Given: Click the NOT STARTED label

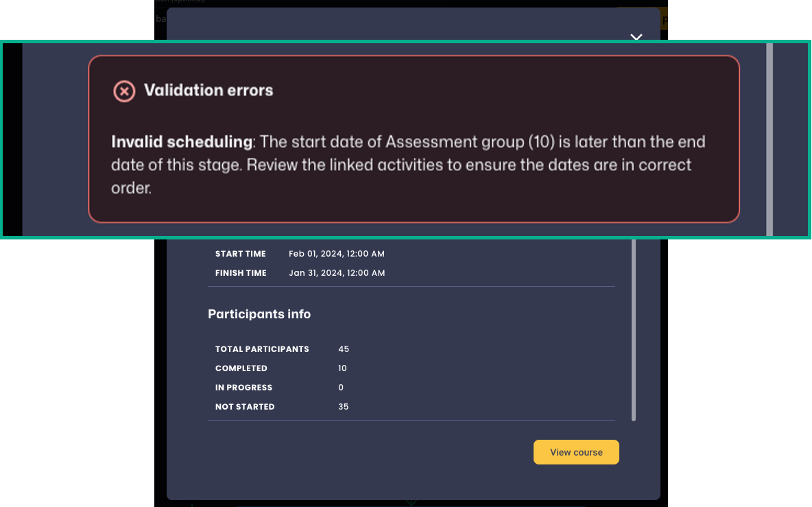Looking at the screenshot, I should point(245,407).
